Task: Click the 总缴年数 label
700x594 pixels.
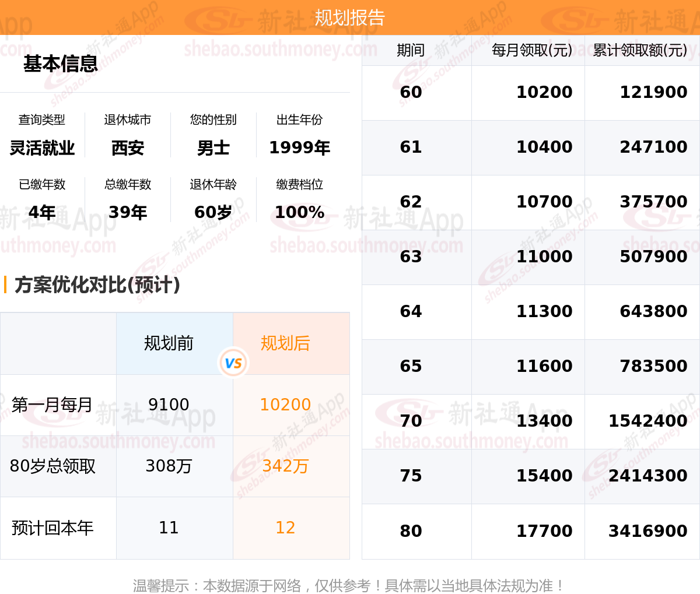Action: click(128, 184)
